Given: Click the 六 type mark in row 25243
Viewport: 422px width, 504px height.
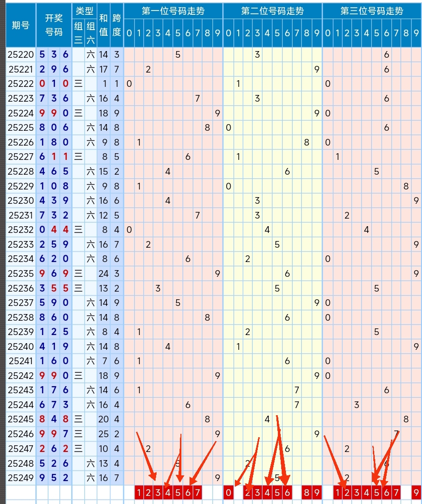Looking at the screenshot, I should 91,390.
